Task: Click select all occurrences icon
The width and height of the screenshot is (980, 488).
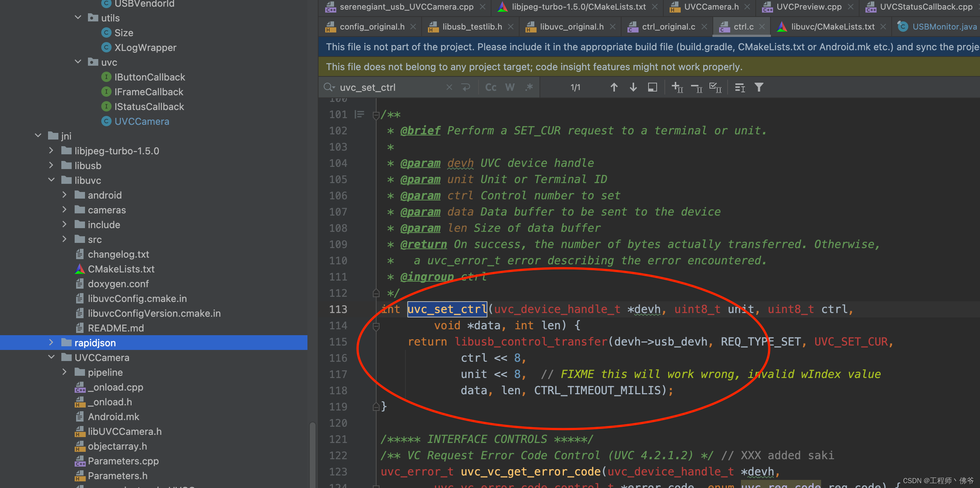Action: pos(715,87)
